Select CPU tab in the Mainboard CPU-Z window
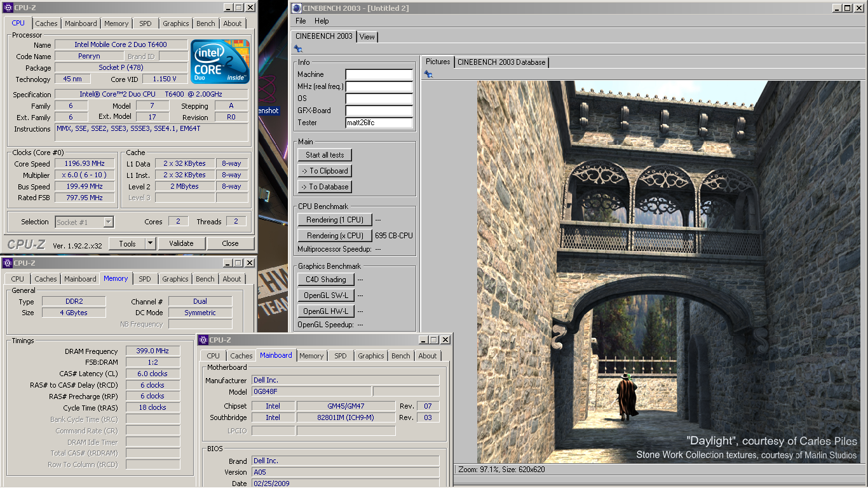 pyautogui.click(x=214, y=356)
